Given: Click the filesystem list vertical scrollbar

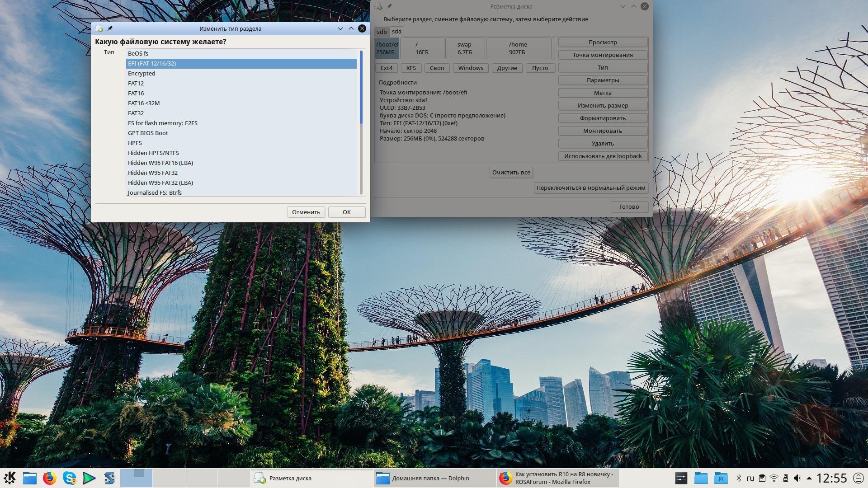Looking at the screenshot, I should point(361,122).
